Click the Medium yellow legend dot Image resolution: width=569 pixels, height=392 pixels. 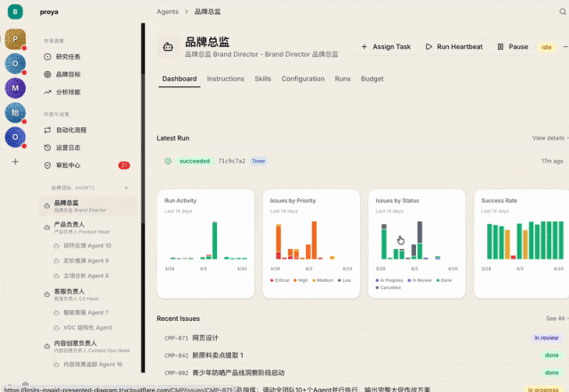tap(314, 280)
